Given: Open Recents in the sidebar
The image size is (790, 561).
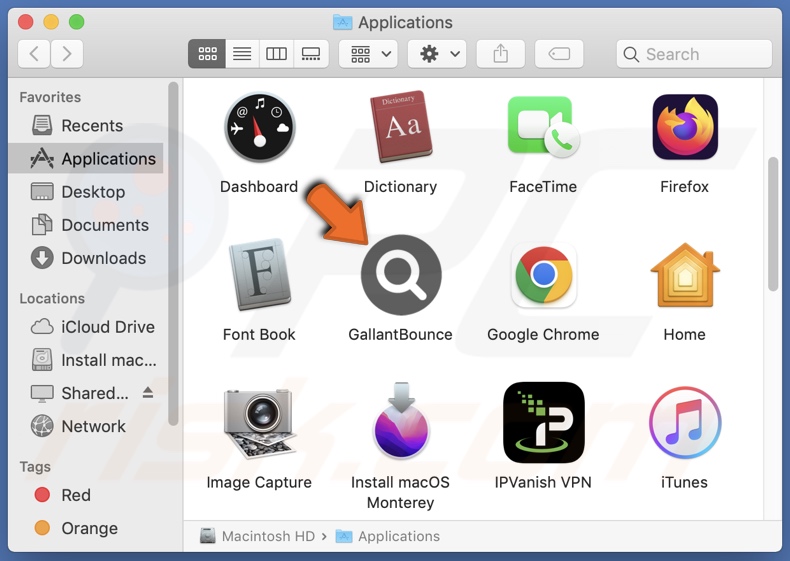Looking at the screenshot, I should coord(85,126).
